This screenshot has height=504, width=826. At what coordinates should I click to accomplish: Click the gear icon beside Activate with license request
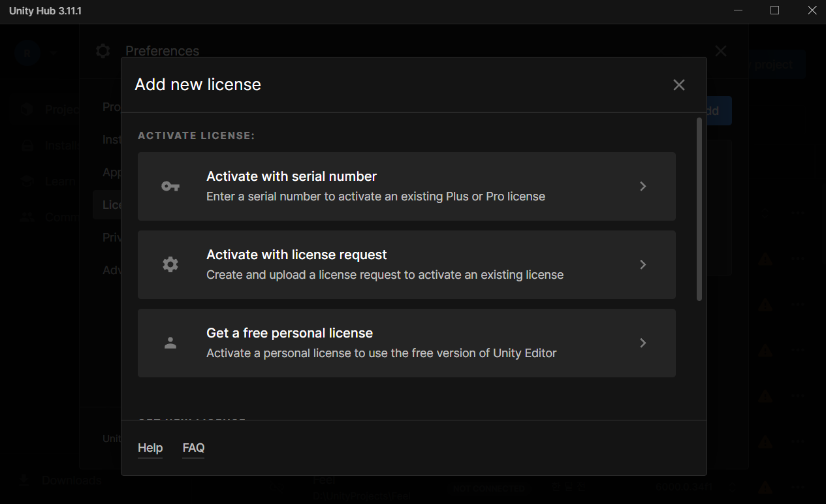pyautogui.click(x=170, y=264)
